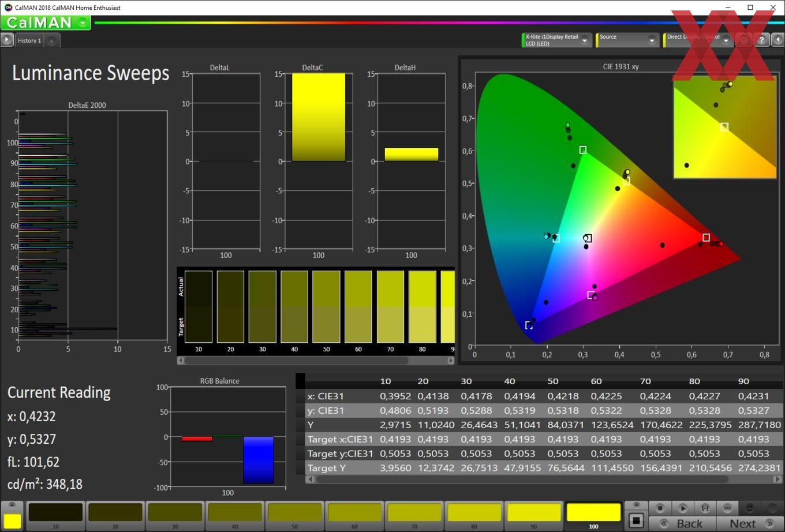The width and height of the screenshot is (785, 532).
Task: Open the X-Rite i1Display meter dropdown
Action: pos(584,40)
